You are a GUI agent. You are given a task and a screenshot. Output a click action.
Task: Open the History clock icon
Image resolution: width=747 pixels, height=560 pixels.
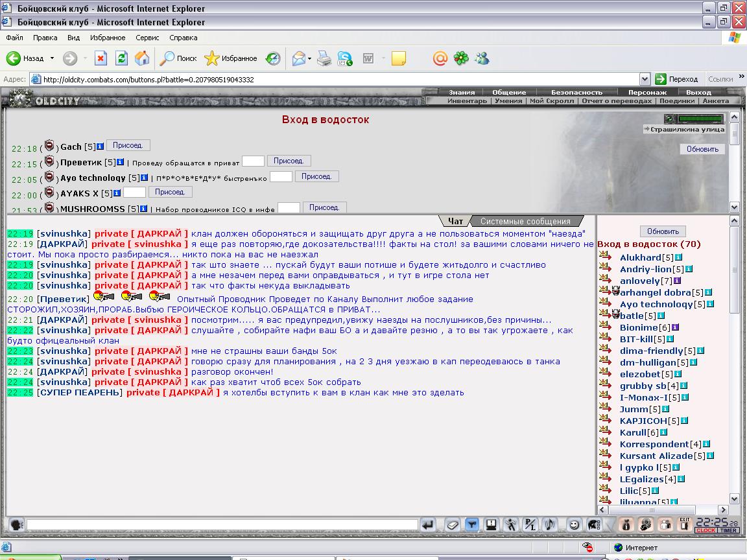(x=273, y=58)
